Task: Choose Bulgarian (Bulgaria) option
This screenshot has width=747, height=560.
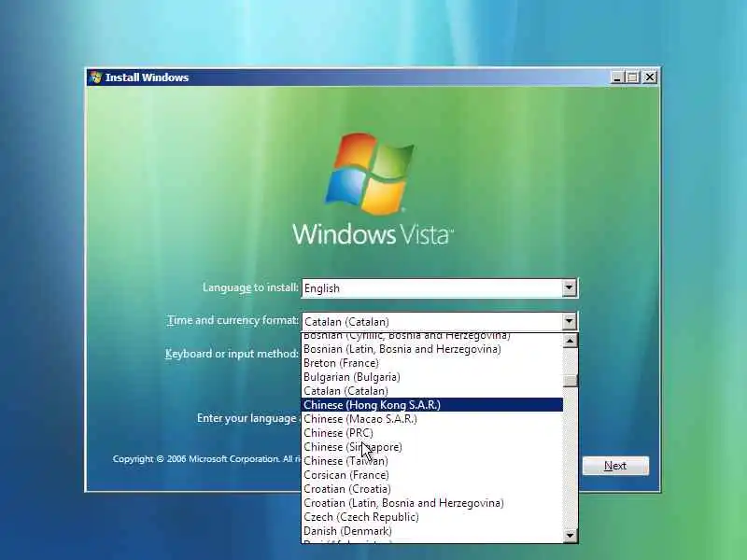Action: [432, 377]
